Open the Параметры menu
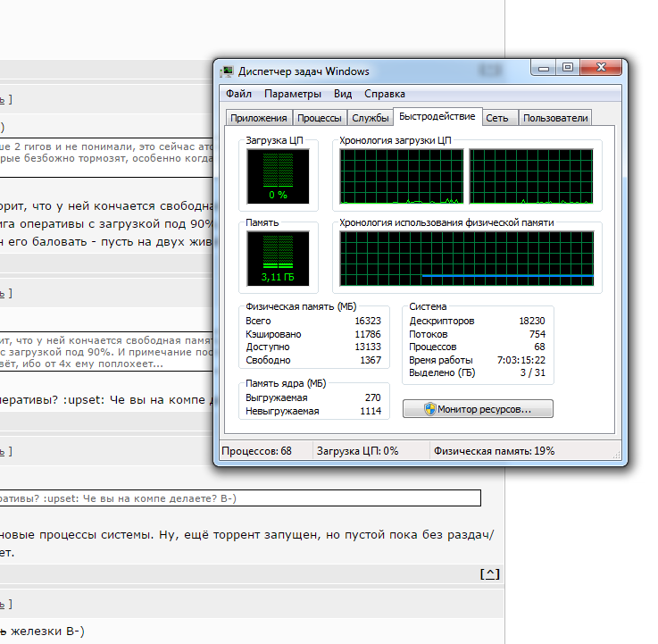 click(292, 94)
